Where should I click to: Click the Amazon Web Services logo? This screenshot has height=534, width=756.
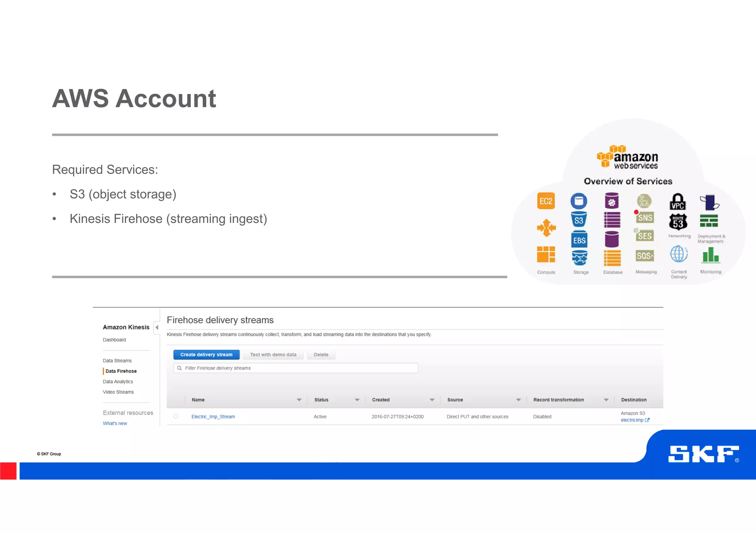(628, 158)
